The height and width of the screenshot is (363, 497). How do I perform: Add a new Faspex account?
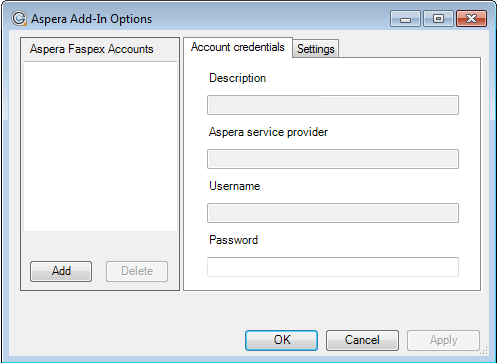[x=61, y=271]
